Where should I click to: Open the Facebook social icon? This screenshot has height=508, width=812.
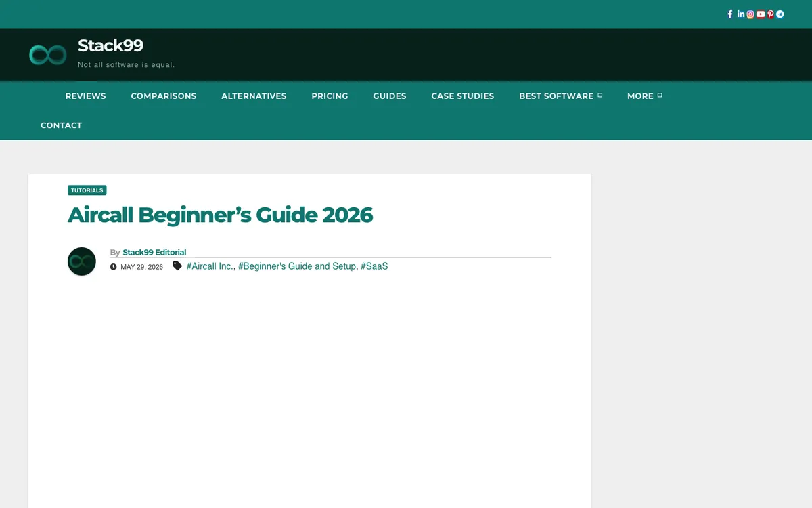tap(730, 14)
